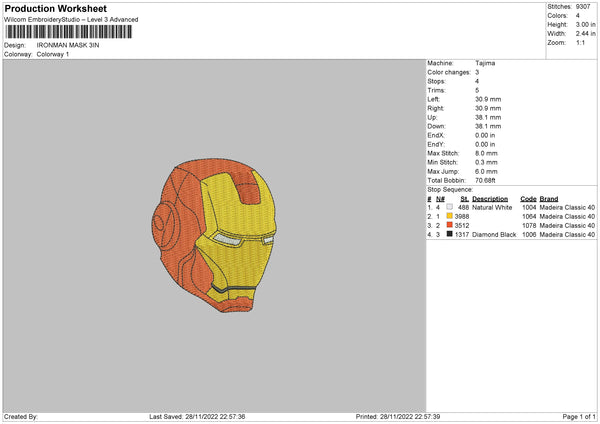Click the 'Printed: 28/11/2022 22:57:39' text
Screen dimensions: 600x424
pyautogui.click(x=398, y=417)
